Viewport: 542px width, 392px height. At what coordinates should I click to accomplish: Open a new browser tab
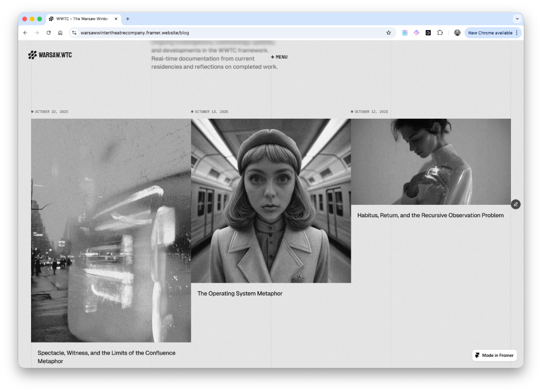(128, 19)
